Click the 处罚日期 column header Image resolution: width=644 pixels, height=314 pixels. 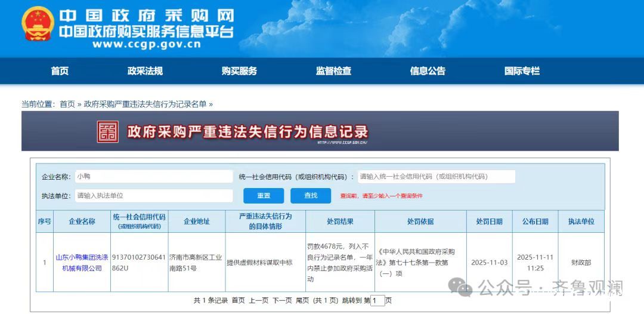point(489,221)
